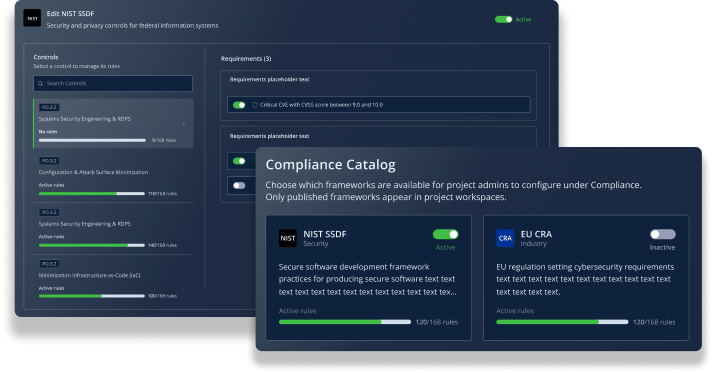The width and height of the screenshot is (713, 373).
Task: Click the 0/168 rules progress bar
Action: point(92,141)
